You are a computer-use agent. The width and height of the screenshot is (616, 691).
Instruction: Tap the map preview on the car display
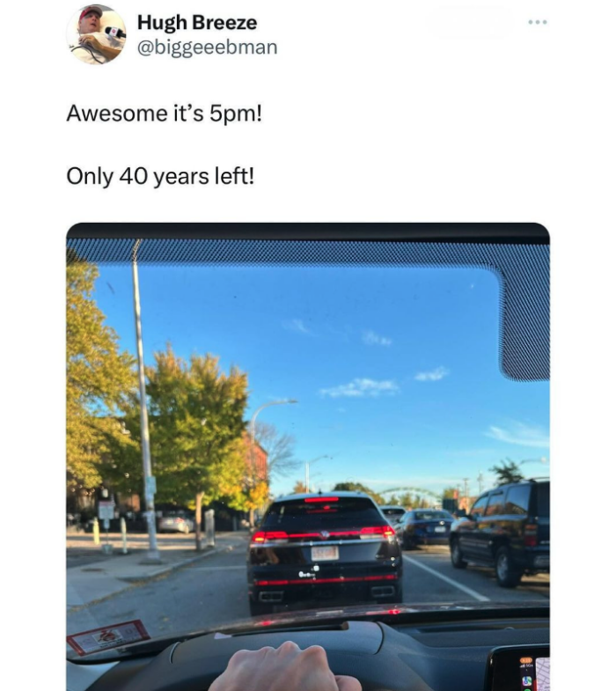click(543, 674)
